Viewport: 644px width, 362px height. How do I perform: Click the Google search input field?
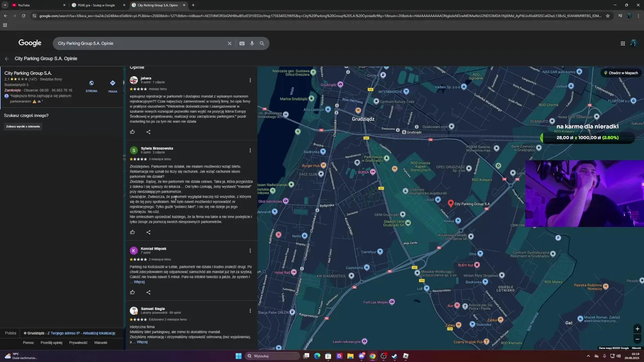tap(141, 43)
